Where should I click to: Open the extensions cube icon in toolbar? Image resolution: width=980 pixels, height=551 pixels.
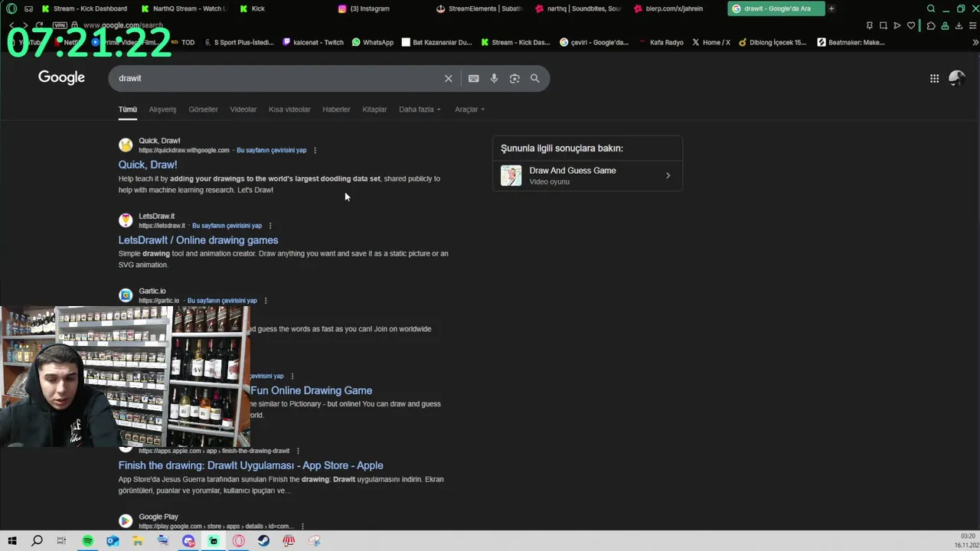931,25
